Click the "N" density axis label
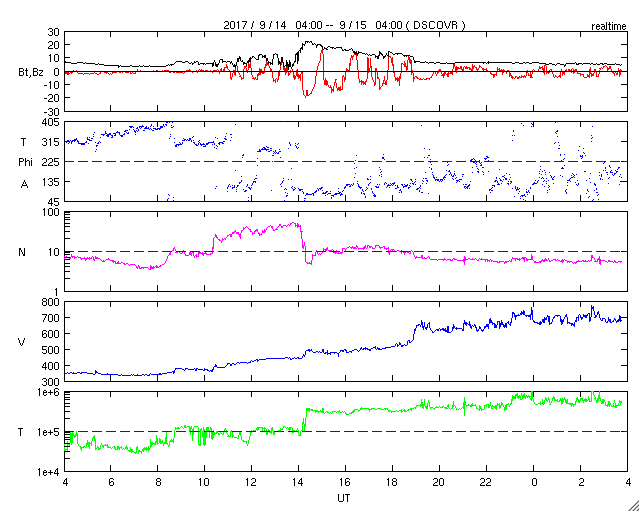The height and width of the screenshot is (512, 640). click(22, 252)
